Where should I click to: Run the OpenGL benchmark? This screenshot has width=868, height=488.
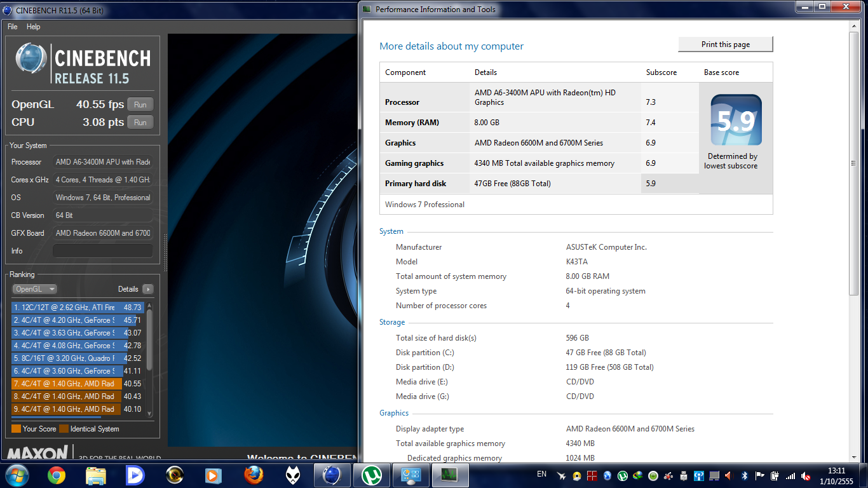(x=140, y=105)
